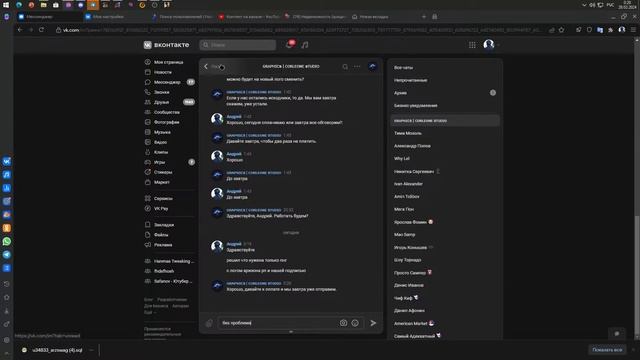The image size is (640, 360).
Task: Open Звонки in left menu
Action: click(x=162, y=92)
